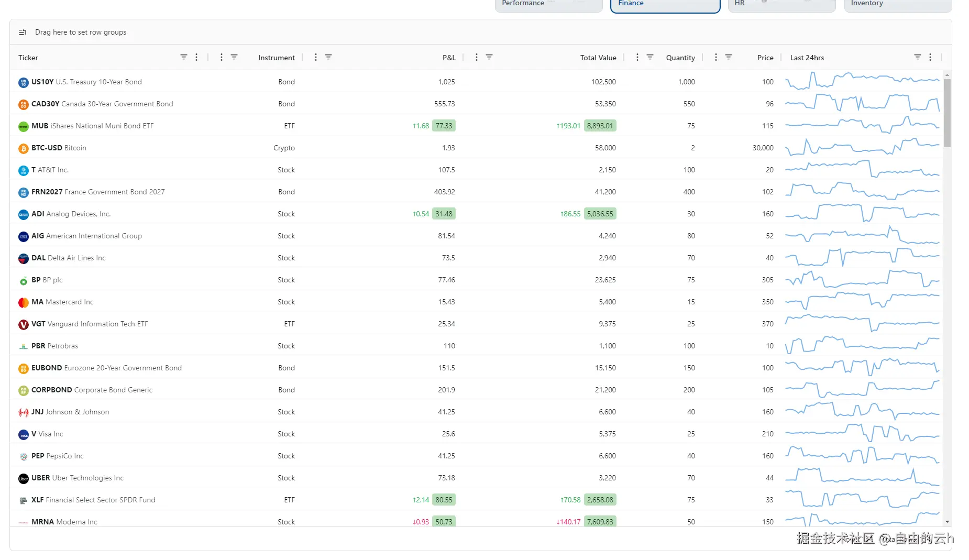Open the Price column filter
The height and width of the screenshot is (560, 969).
coord(729,57)
